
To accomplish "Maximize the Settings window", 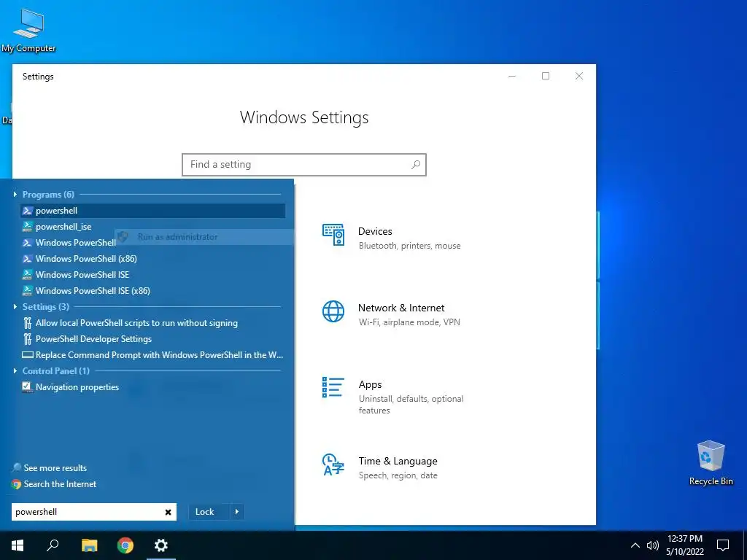I will (546, 76).
